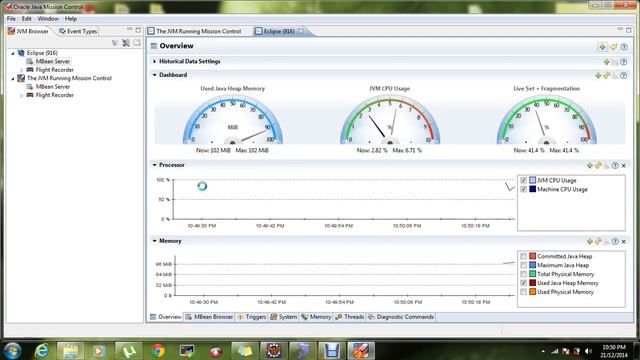Expand the Historical Data Settings section
The width and height of the screenshot is (640, 360).
point(154,61)
